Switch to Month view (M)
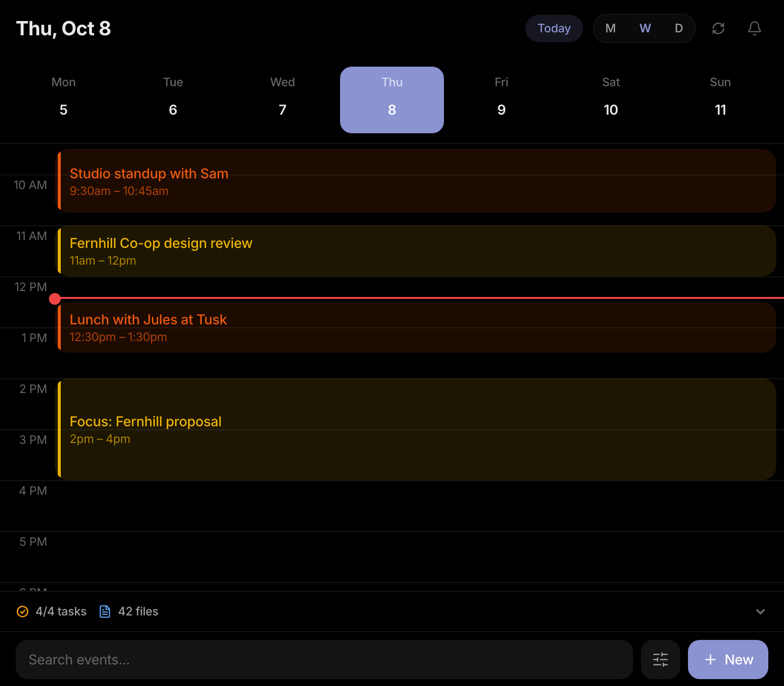Image resolution: width=784 pixels, height=686 pixels. tap(611, 28)
